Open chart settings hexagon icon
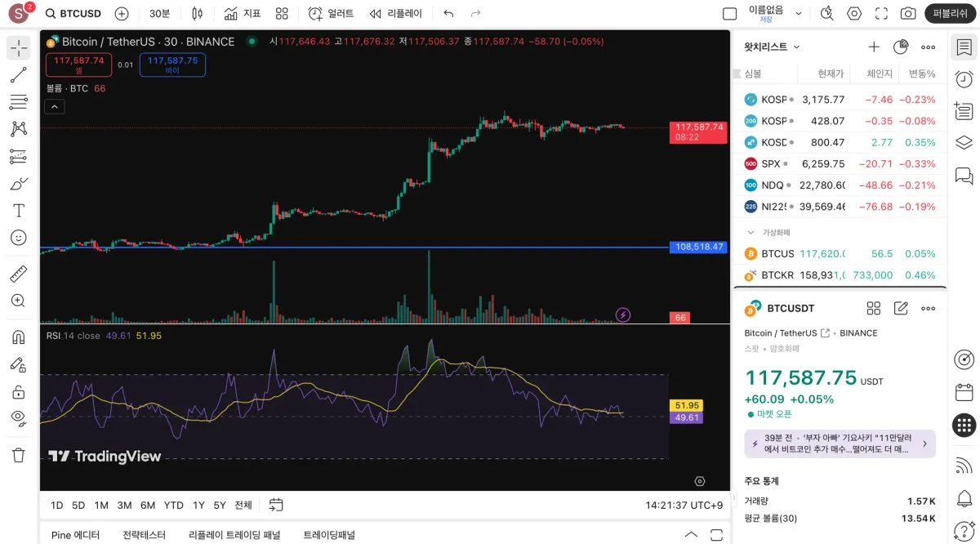Viewport: 980px width, 544px height. [854, 14]
